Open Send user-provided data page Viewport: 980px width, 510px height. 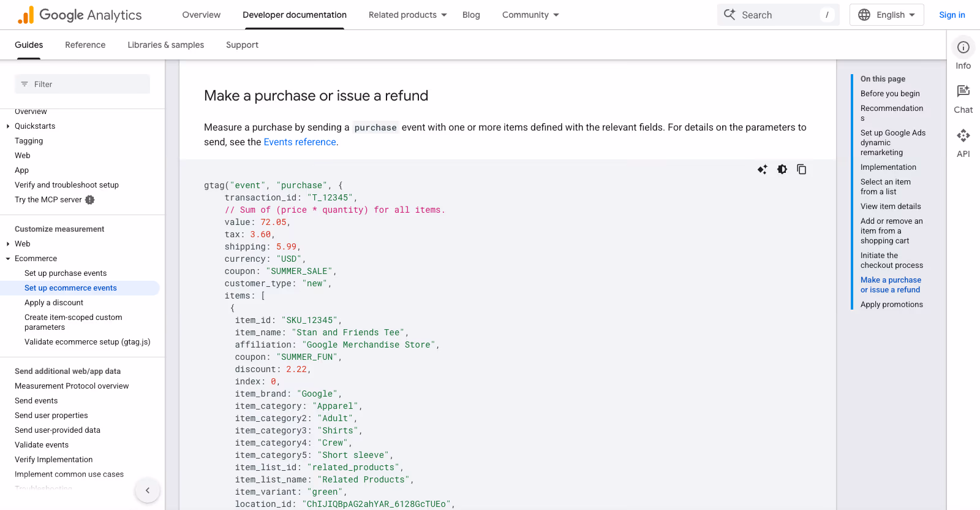[58, 430]
